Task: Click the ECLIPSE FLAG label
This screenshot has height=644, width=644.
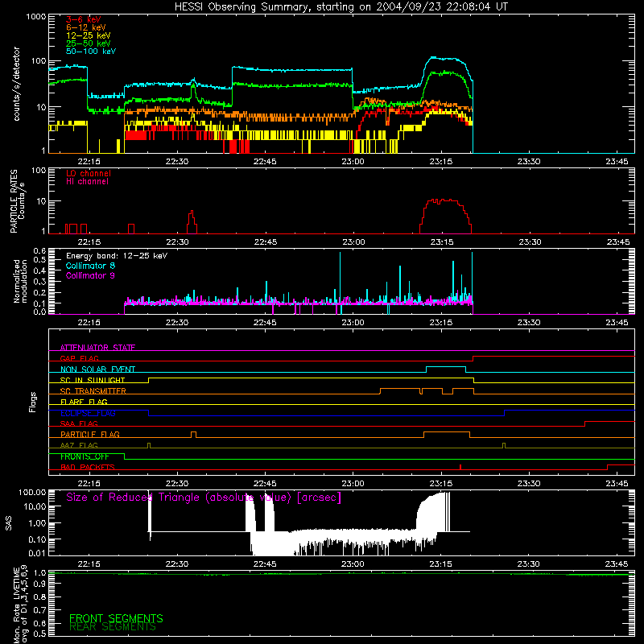Action: [88, 413]
